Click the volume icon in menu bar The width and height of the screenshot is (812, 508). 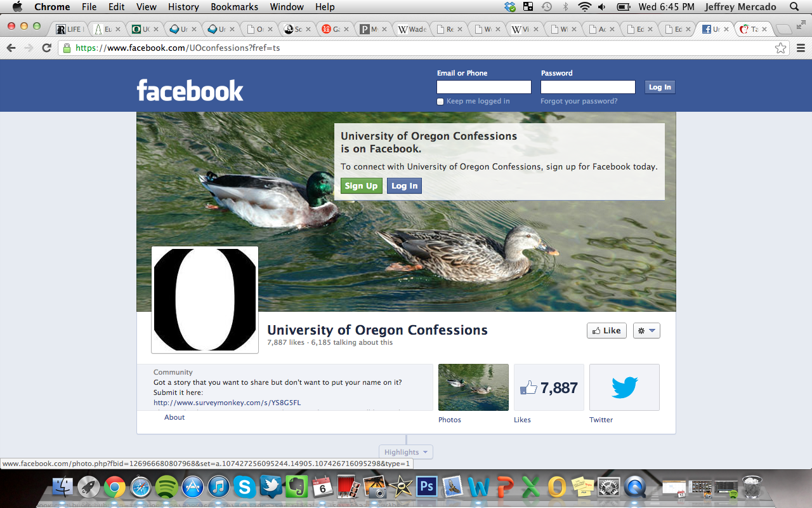[601, 7]
